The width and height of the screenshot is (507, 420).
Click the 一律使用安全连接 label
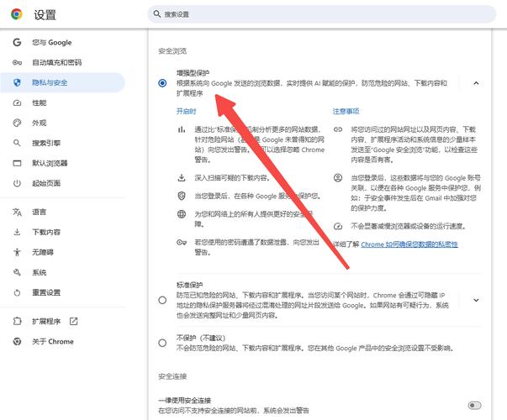tap(185, 401)
